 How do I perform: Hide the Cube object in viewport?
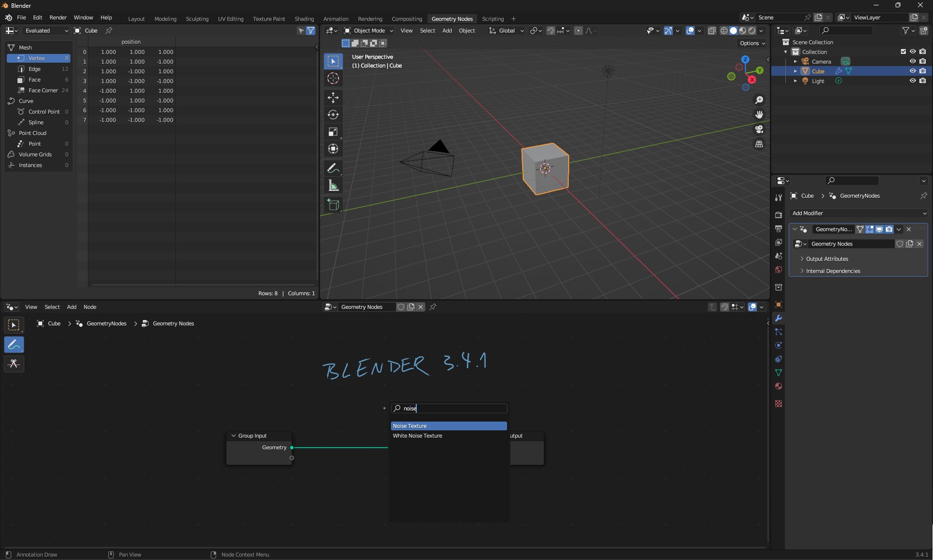click(913, 71)
